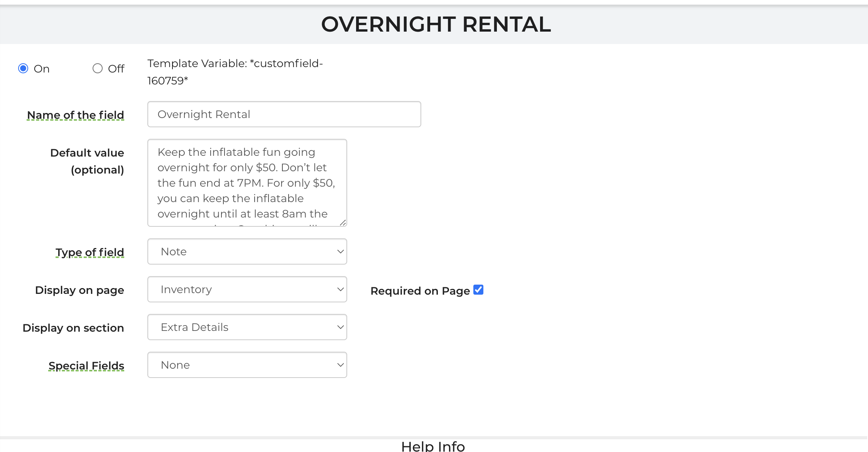Open the Special Fields dropdown

pos(247,365)
